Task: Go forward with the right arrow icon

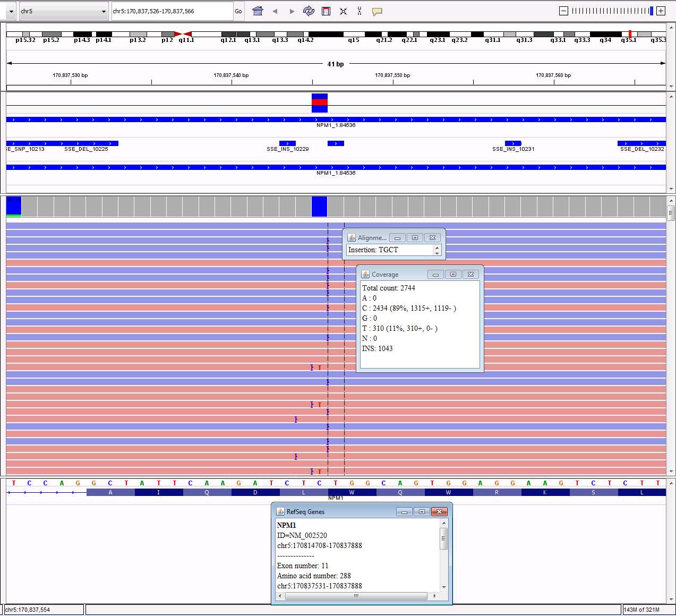Action: tap(292, 11)
